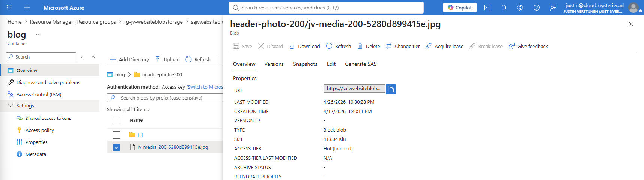This screenshot has width=644, height=180.
Task: Acquire lease on the blob
Action: pyautogui.click(x=444, y=46)
